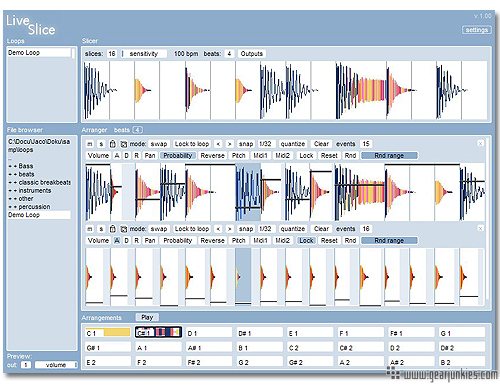Click the Play button in Arrangements
500x385 pixels.
[147, 318]
